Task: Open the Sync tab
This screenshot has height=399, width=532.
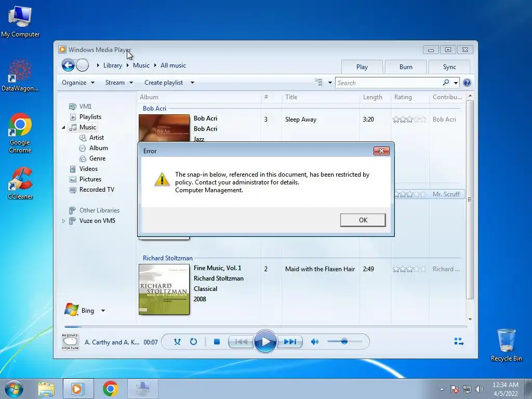Action: coord(449,67)
